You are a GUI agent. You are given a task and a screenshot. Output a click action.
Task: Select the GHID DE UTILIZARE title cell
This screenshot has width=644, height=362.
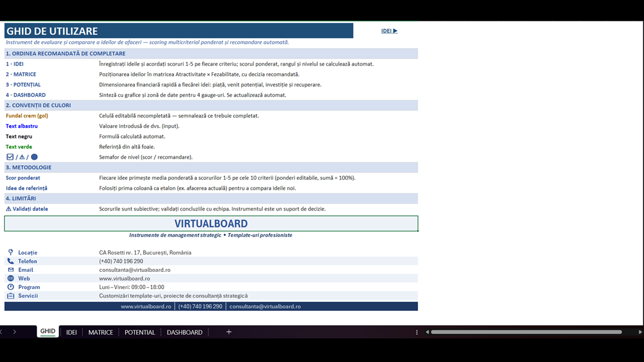coord(179,31)
